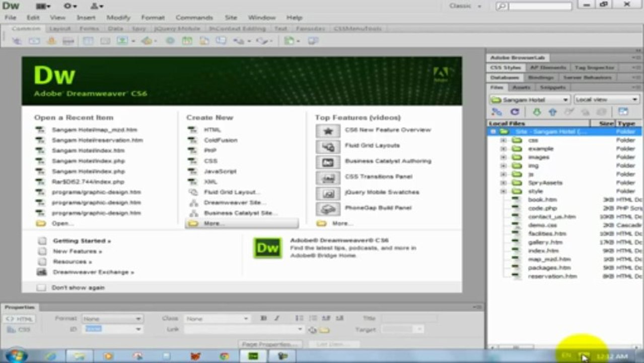
Task: Open the Classic workspace switcher dropdown
Action: (465, 6)
